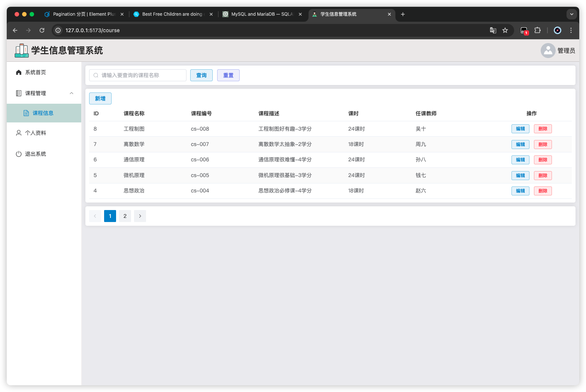Reload the page with refresh icon
The width and height of the screenshot is (586, 392).
[x=42, y=30]
